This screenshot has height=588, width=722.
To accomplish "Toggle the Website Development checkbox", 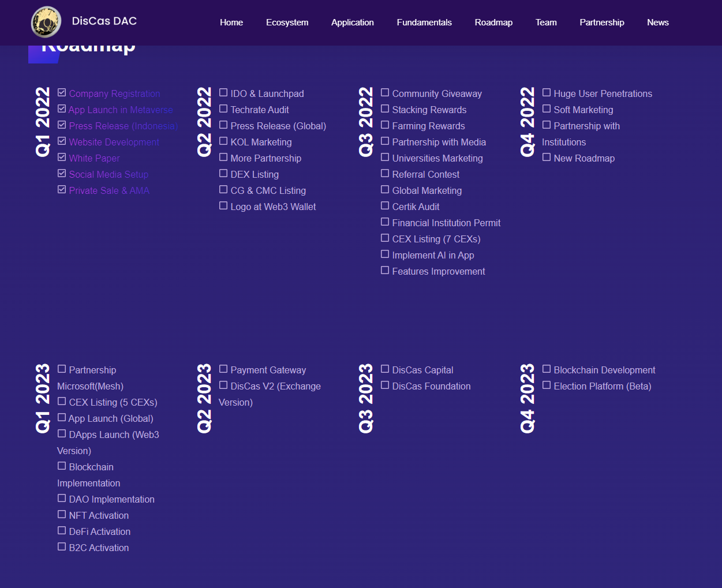I will [62, 141].
